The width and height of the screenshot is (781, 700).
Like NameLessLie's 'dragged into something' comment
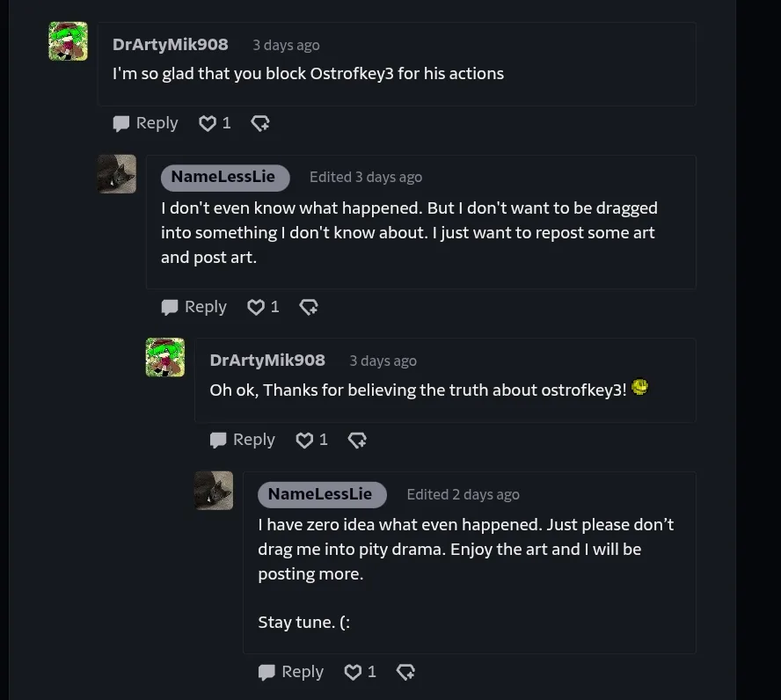tap(256, 307)
